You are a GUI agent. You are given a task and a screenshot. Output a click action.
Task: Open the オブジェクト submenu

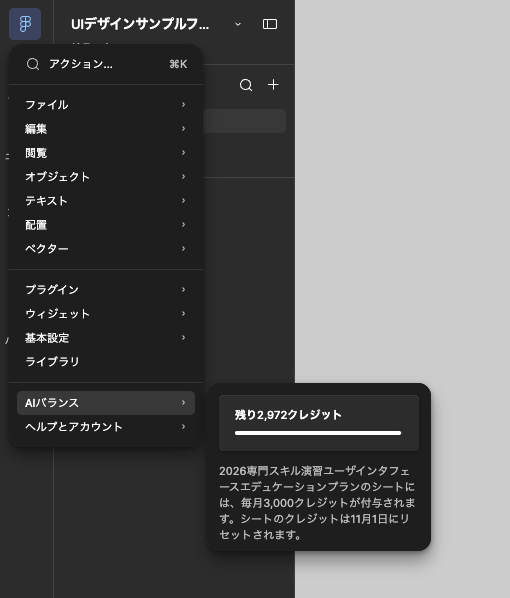click(x=106, y=177)
